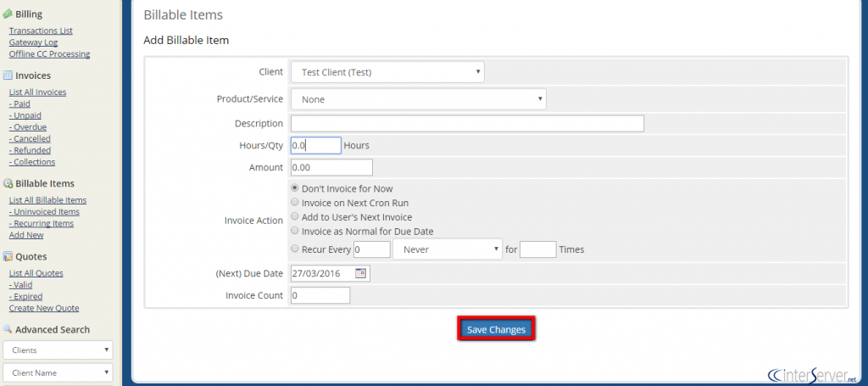Open List All Invoices link

[x=37, y=92]
